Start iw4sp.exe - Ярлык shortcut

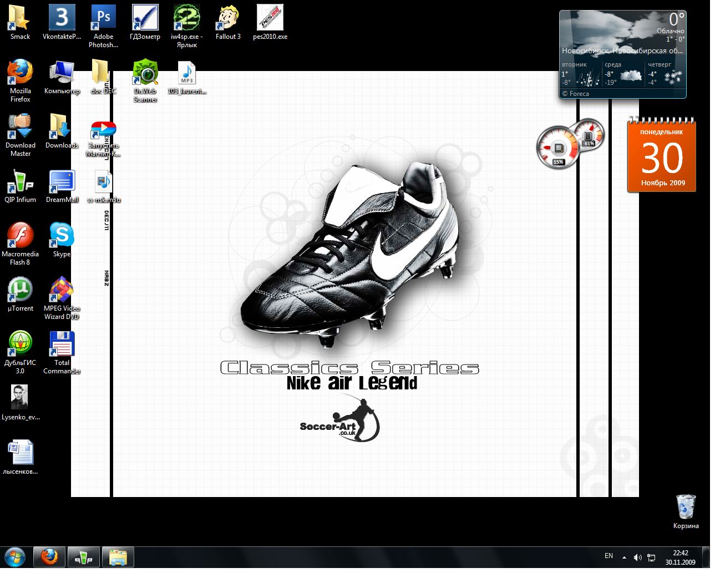pyautogui.click(x=186, y=26)
